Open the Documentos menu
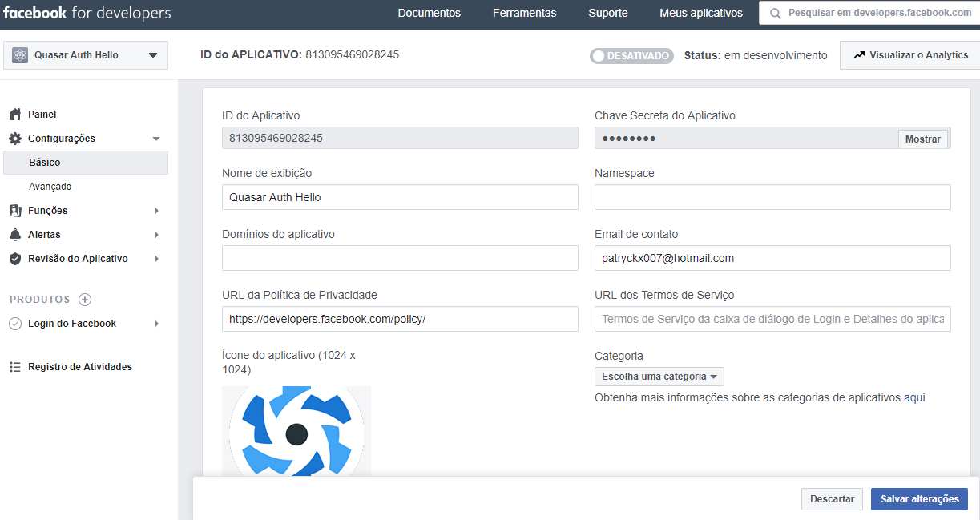This screenshot has width=980, height=520. coord(429,13)
